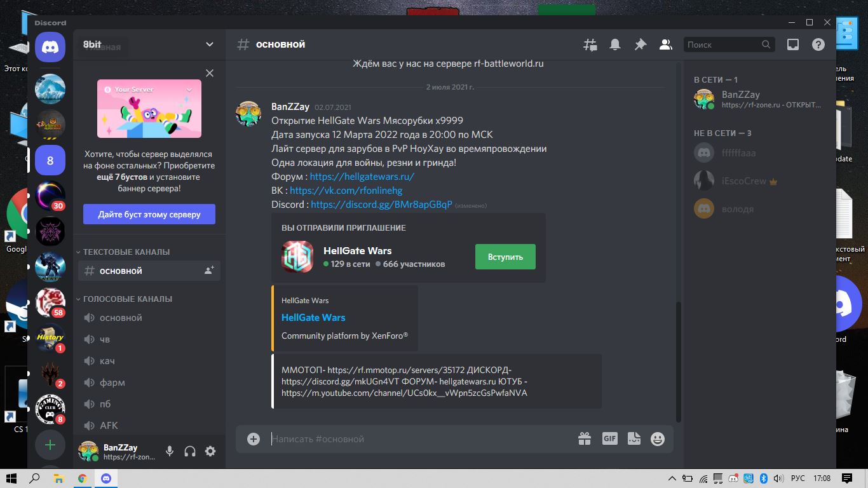Open the emoji picker
The height and width of the screenshot is (488, 868).
coord(658,438)
